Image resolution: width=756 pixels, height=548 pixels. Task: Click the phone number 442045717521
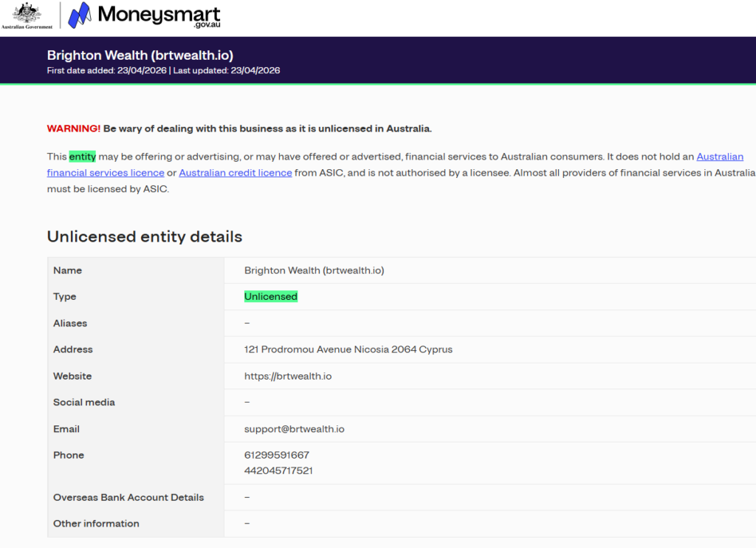[x=278, y=470]
